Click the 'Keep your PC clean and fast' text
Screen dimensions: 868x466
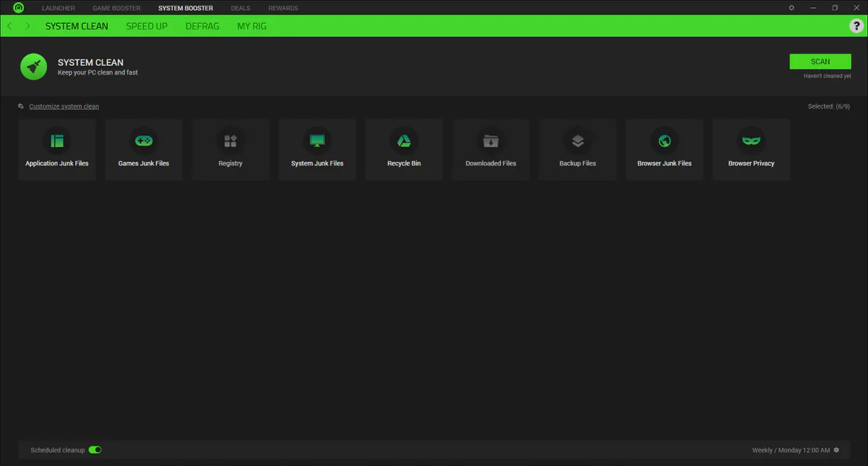tap(98, 72)
